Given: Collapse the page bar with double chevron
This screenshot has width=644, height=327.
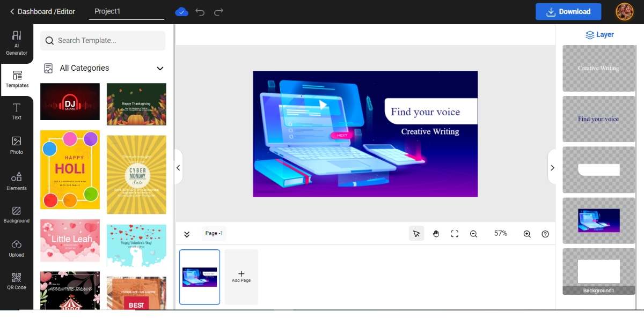Looking at the screenshot, I should click(x=187, y=234).
